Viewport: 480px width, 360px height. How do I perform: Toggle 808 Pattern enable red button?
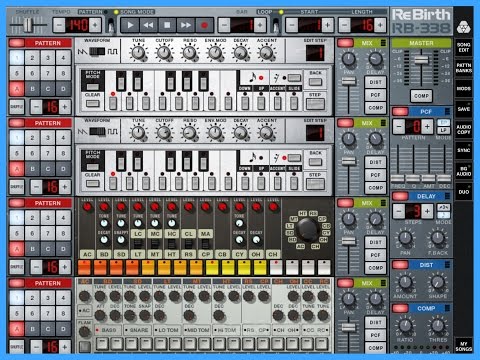pos(17,203)
